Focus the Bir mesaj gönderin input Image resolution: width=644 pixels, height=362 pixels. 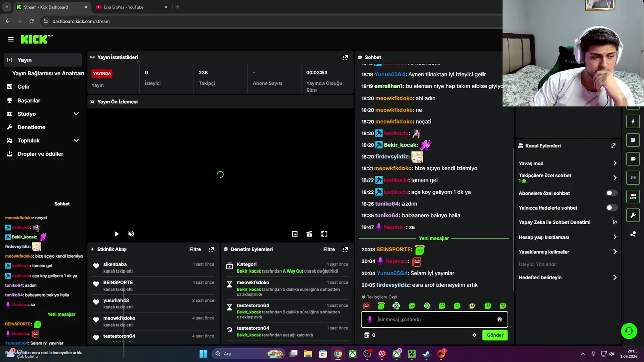coord(434,319)
